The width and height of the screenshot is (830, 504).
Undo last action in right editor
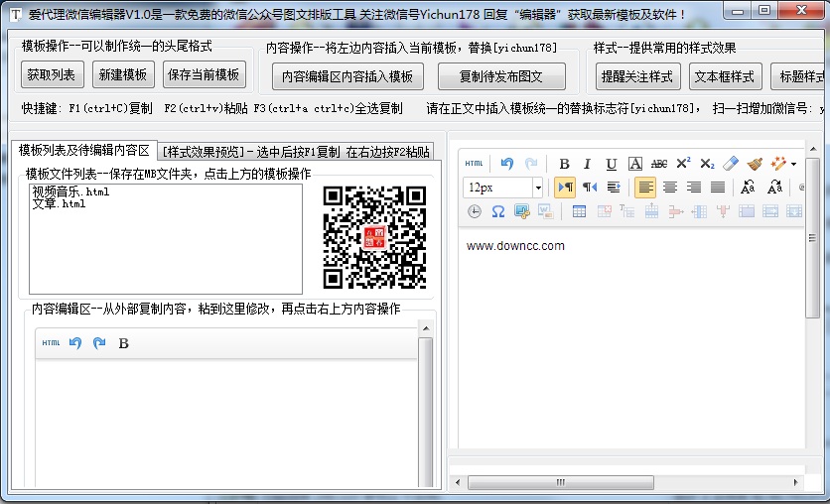[x=507, y=164]
